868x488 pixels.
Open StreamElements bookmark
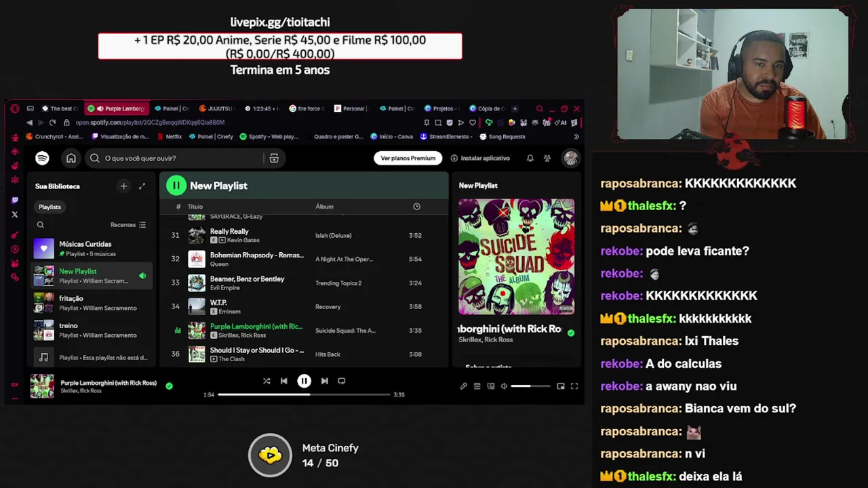tap(445, 136)
